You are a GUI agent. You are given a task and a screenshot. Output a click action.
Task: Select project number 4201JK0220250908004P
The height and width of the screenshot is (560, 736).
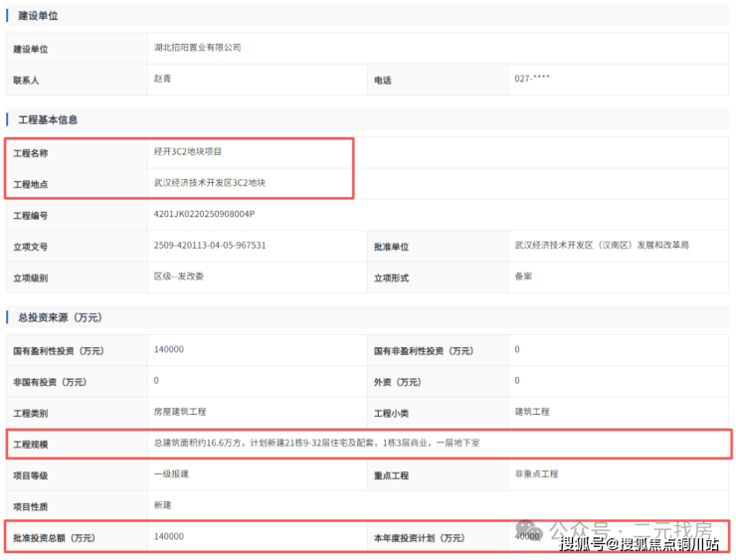tap(204, 214)
